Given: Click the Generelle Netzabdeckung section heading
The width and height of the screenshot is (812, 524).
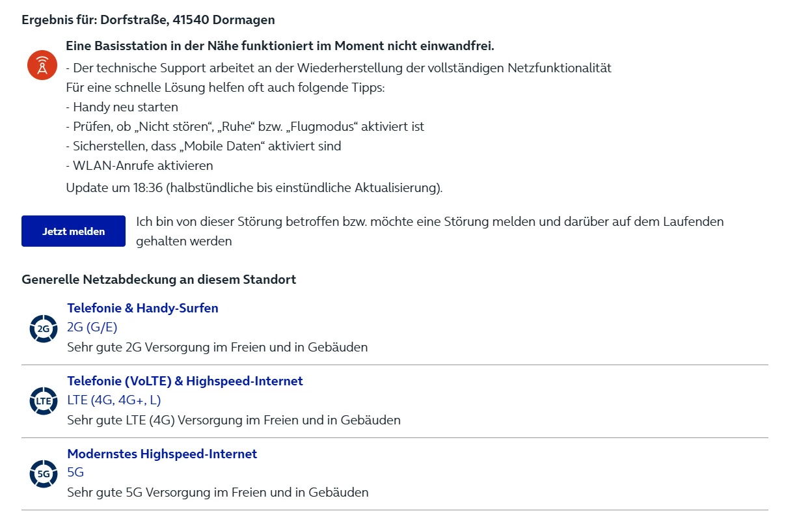Looking at the screenshot, I should [x=159, y=279].
